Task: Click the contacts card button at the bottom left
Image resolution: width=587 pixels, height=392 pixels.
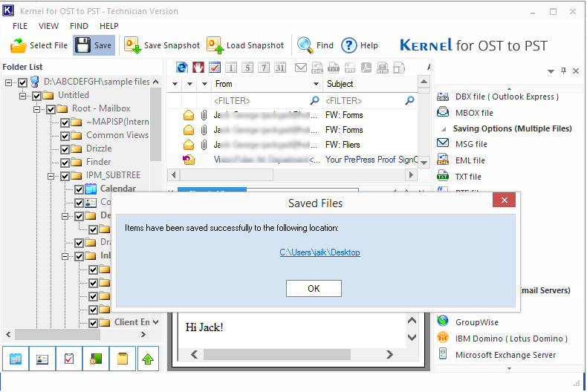Action: point(42,359)
